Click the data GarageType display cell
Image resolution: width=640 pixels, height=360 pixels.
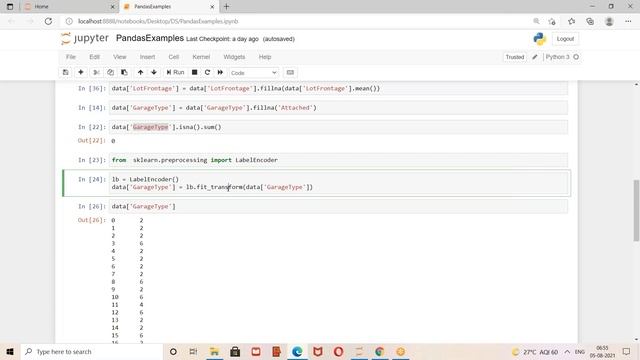pos(338,207)
